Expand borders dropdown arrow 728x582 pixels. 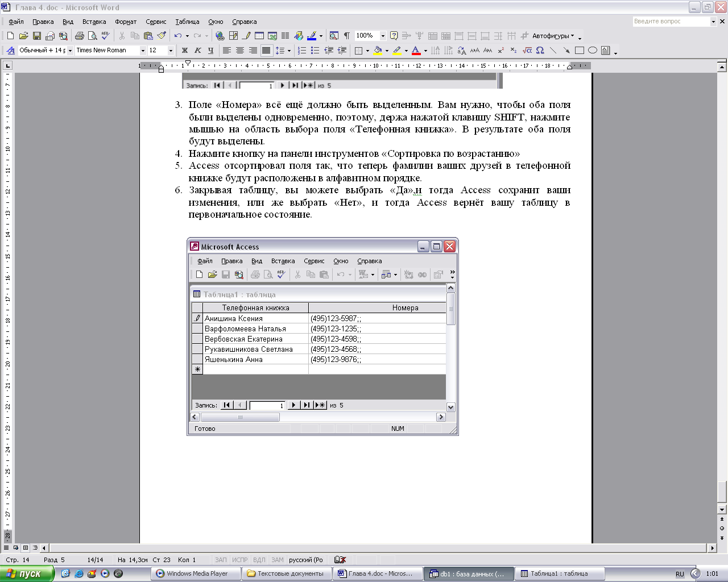pos(367,51)
